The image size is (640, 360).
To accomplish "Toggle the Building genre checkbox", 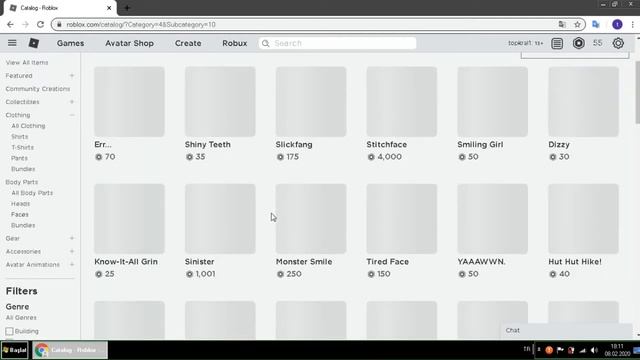I will pyautogui.click(x=9, y=331).
